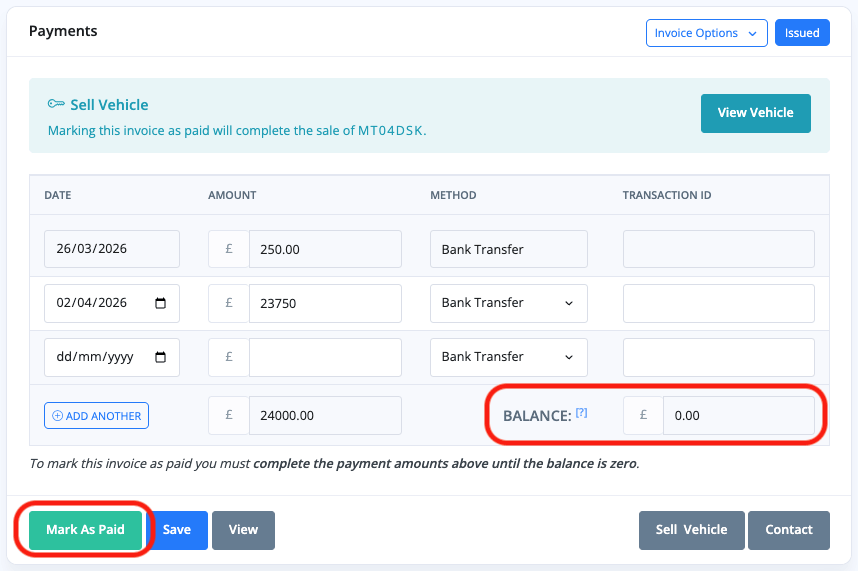Click transaction ID field for 23750 payment

[718, 303]
